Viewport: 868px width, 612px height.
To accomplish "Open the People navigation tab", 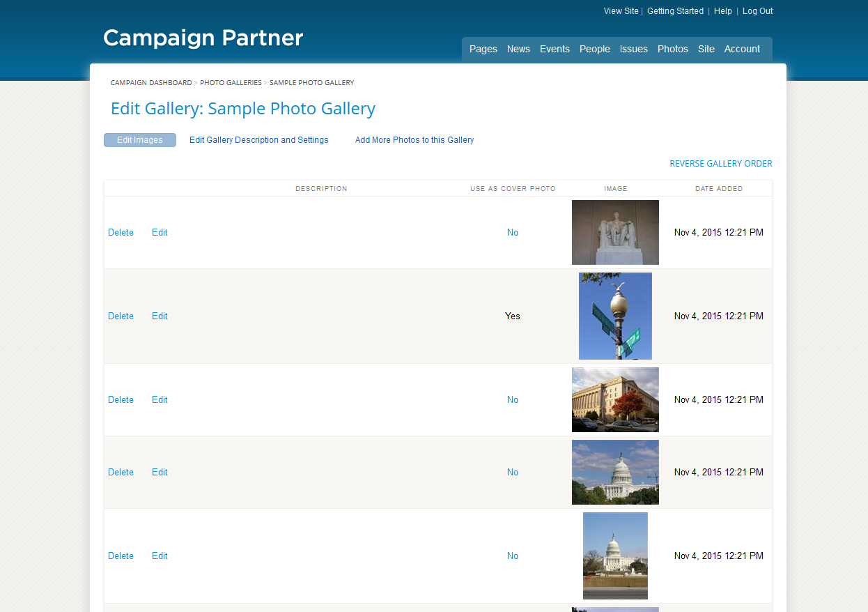I will pyautogui.click(x=594, y=49).
